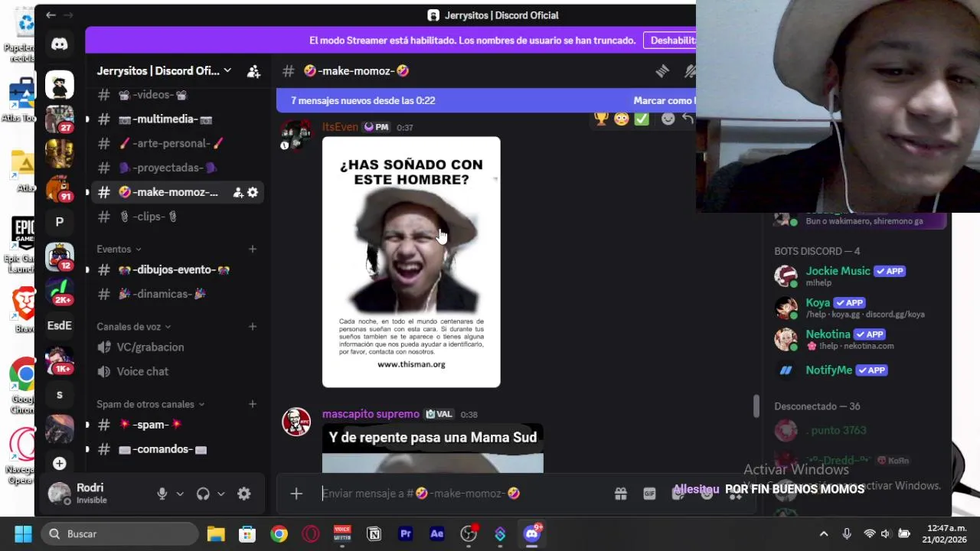This screenshot has height=551, width=980.
Task: Collapse Spam de otros canales category
Action: (151, 404)
